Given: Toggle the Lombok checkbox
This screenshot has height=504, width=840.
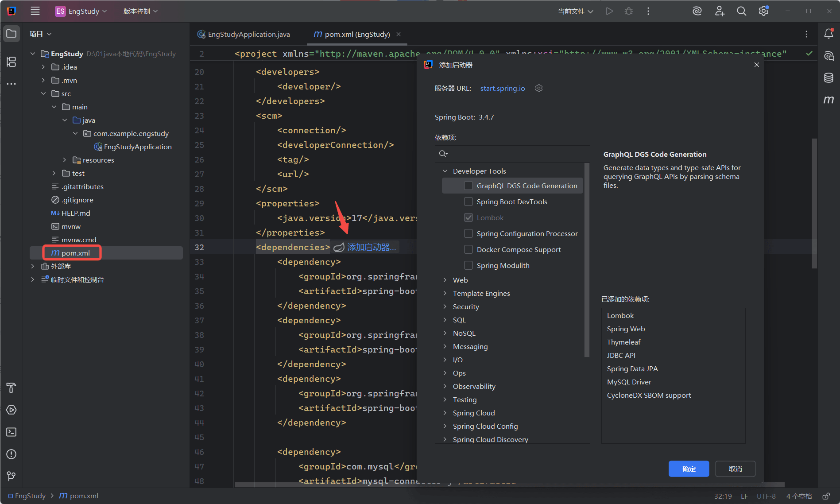Looking at the screenshot, I should click(468, 217).
